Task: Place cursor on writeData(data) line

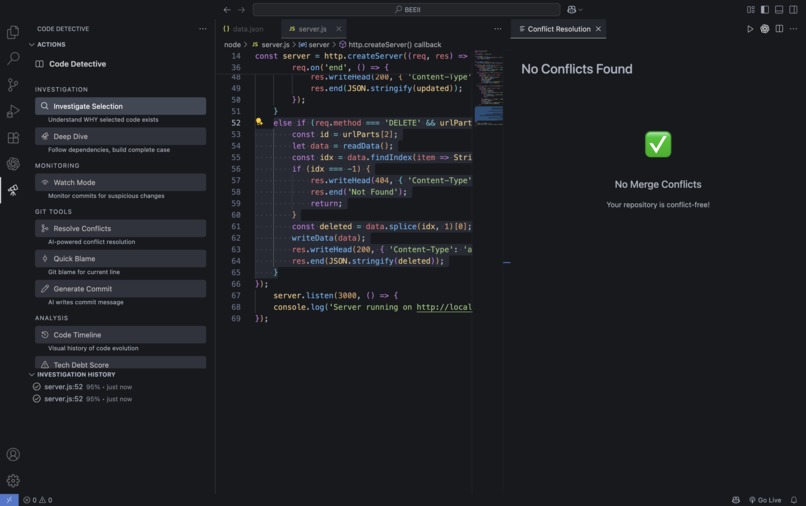Action: pos(328,238)
